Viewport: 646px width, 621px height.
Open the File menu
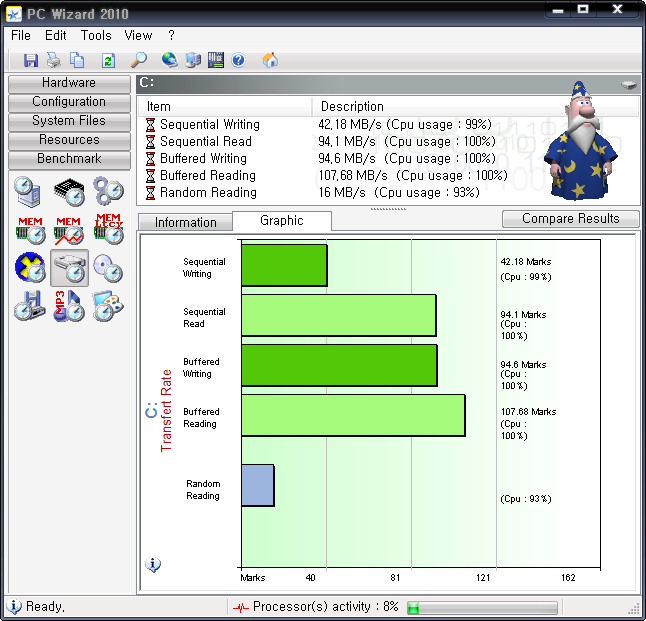(21, 35)
